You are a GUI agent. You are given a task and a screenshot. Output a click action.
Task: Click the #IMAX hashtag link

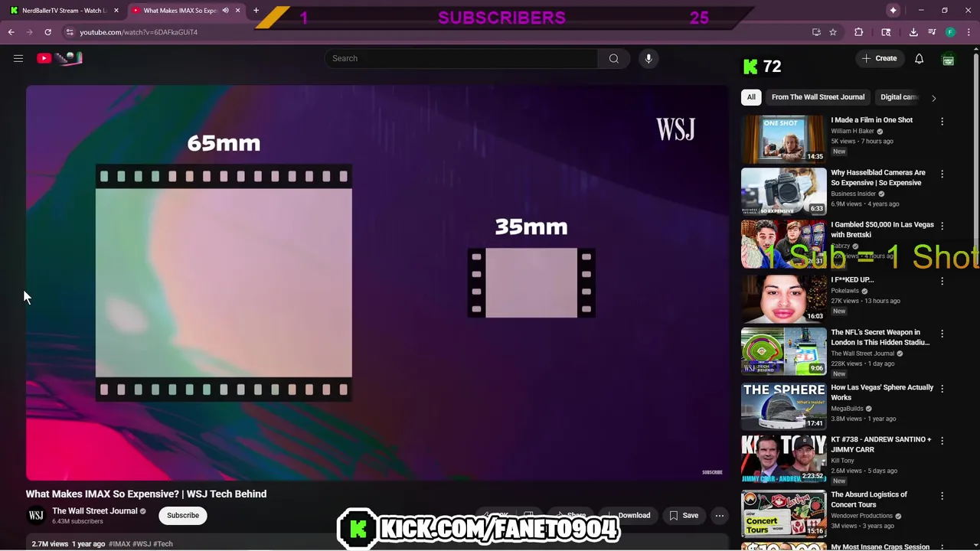pyautogui.click(x=119, y=544)
